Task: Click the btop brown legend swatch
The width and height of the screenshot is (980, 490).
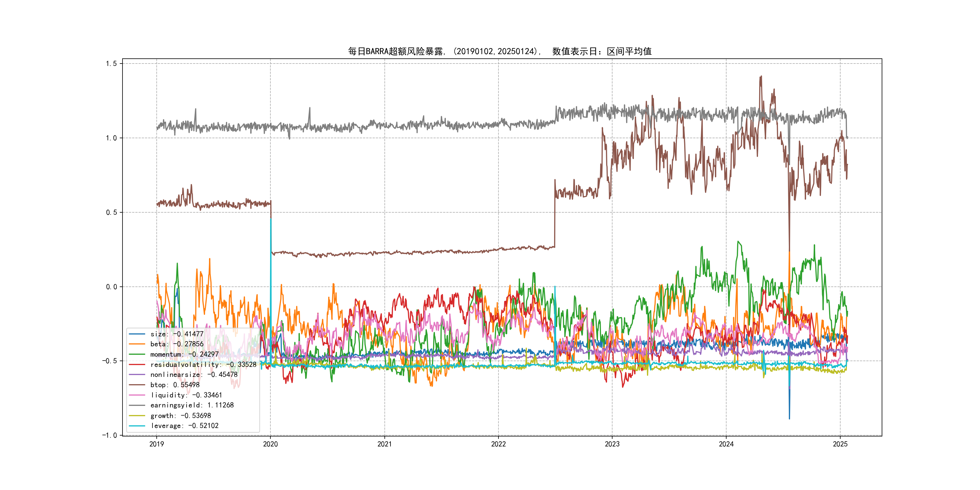Action: tap(137, 385)
